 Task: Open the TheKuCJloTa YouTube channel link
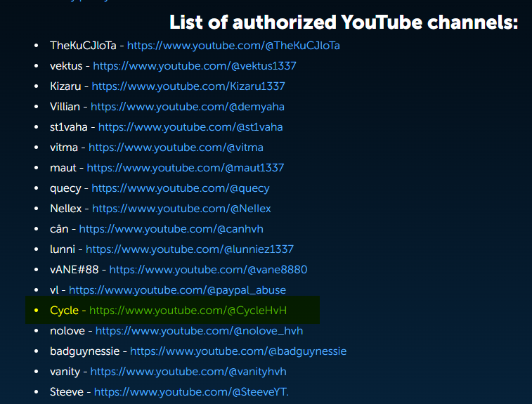tap(233, 46)
